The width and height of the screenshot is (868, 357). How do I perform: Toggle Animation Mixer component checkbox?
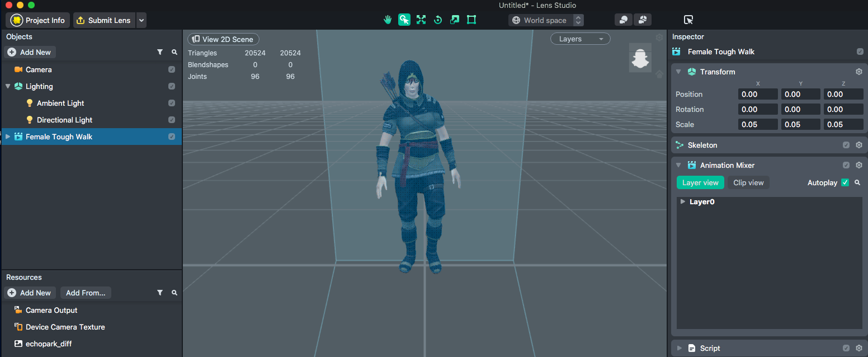coord(846,165)
